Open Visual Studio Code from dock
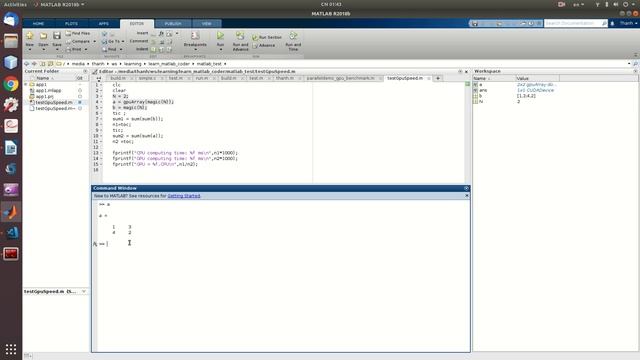 [x=11, y=232]
